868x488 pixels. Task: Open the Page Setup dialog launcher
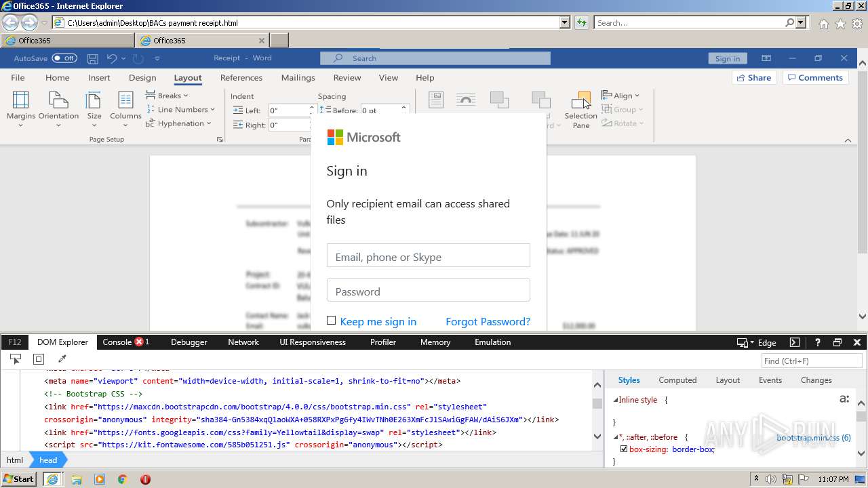(x=220, y=140)
